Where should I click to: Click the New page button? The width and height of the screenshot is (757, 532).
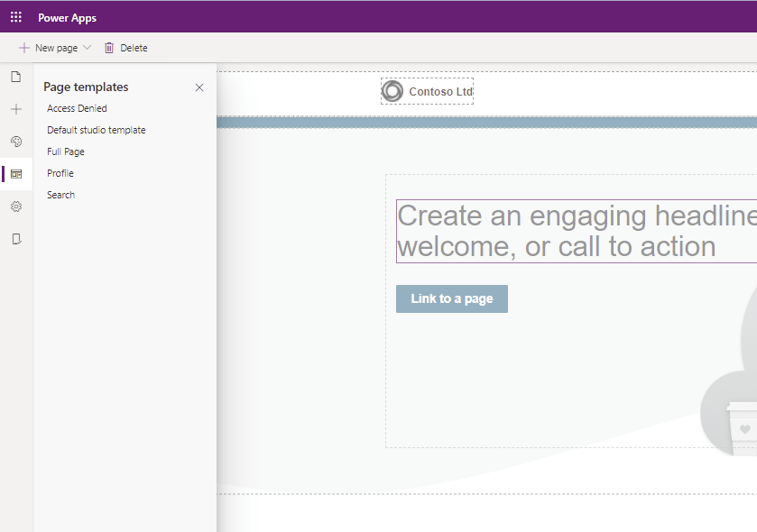(x=49, y=48)
